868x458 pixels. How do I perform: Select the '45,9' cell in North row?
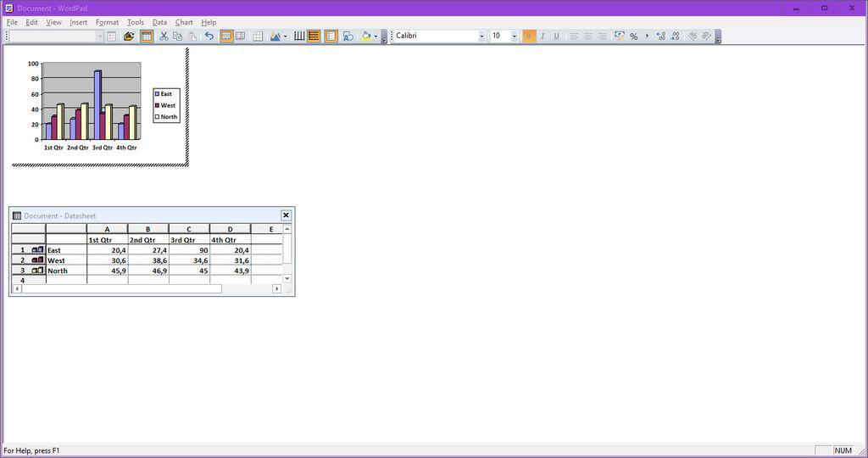[x=107, y=271]
